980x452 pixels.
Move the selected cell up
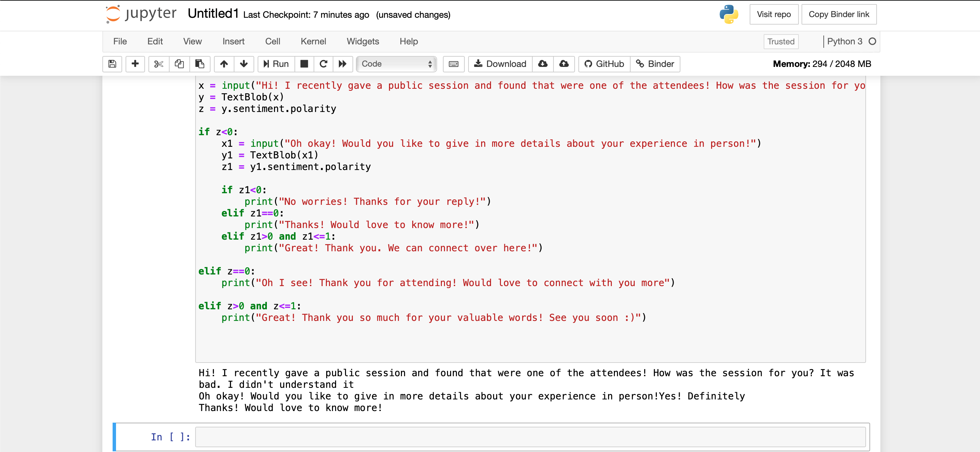click(x=224, y=64)
